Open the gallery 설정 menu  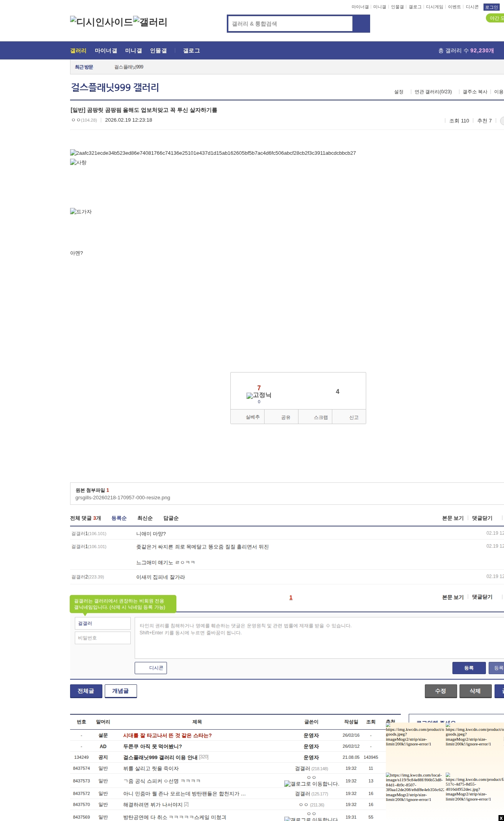pos(399,92)
